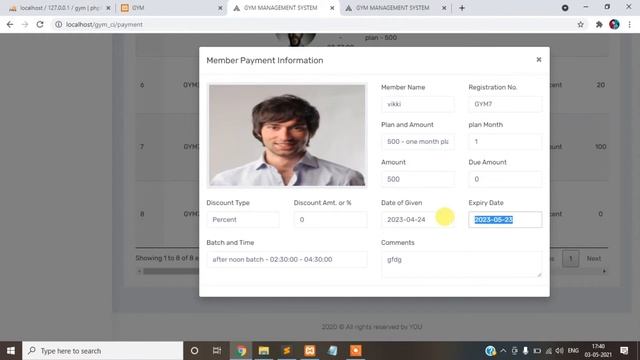Open the Windows Start menu
640x360 pixels.
(11, 351)
